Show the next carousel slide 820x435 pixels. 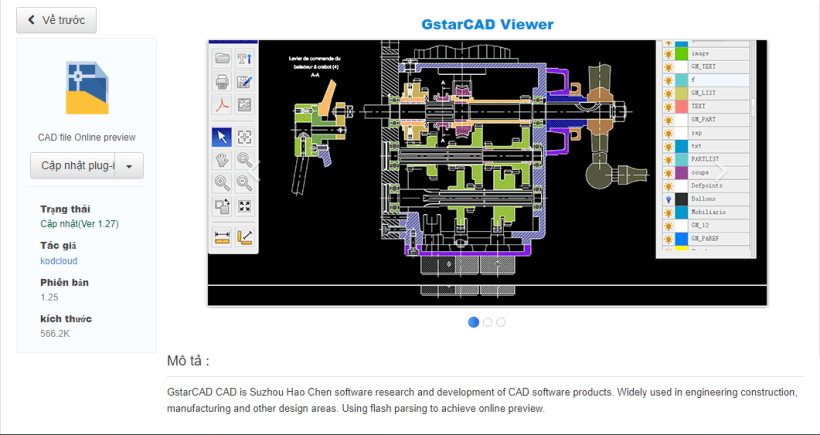[721, 171]
